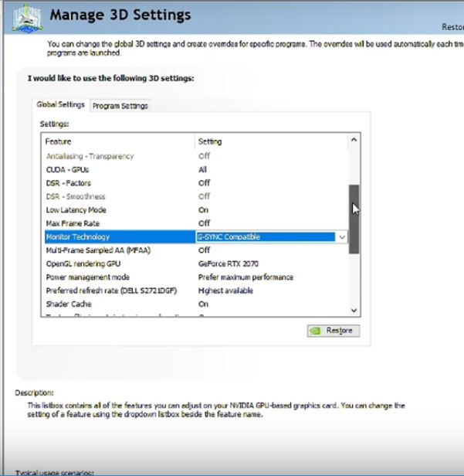The width and height of the screenshot is (464, 476).
Task: Click the Restore button below the settings list
Action: click(x=334, y=331)
